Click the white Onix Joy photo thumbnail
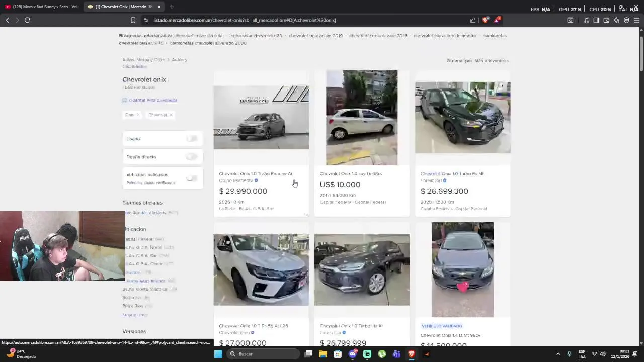Viewport: 644px width, 362px height. tap(362, 117)
